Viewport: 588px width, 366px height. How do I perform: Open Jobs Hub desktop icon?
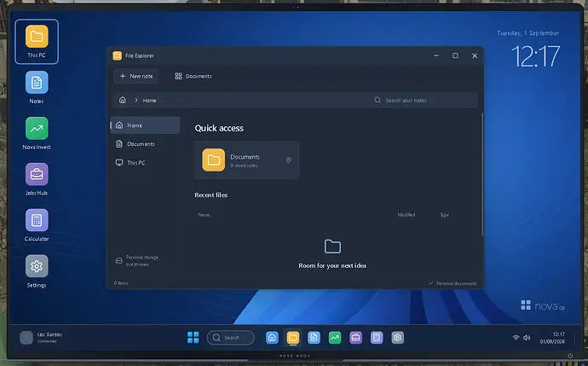(37, 179)
